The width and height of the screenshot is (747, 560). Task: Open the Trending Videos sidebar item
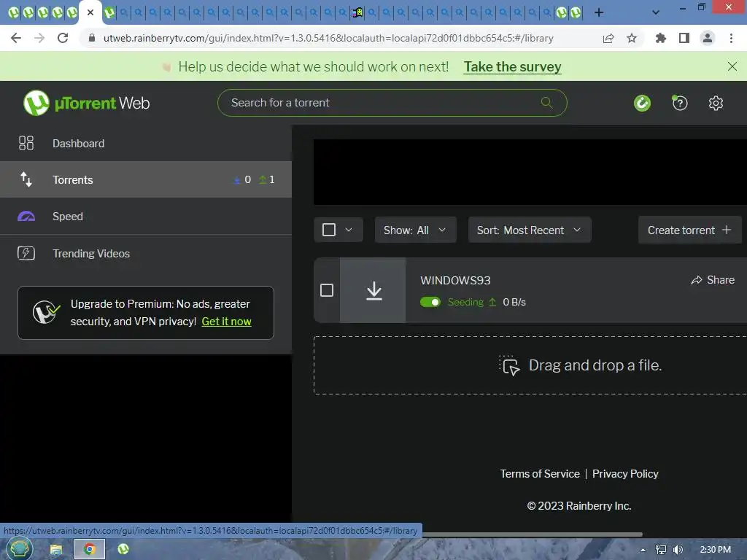146,253
